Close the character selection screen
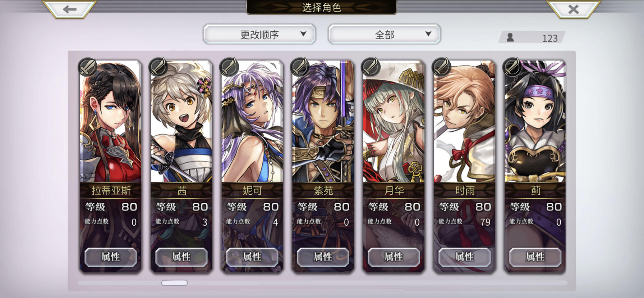The width and height of the screenshot is (644, 298). (x=574, y=9)
